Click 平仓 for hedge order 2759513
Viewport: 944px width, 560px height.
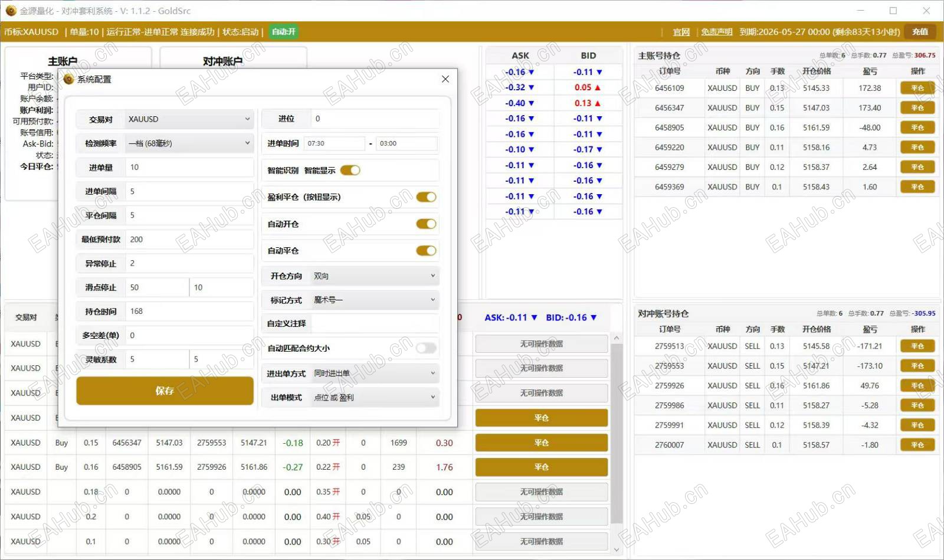(x=917, y=346)
